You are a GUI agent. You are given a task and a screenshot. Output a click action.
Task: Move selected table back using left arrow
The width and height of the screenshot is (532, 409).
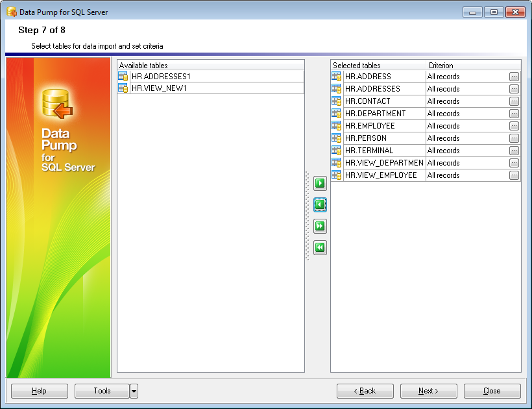tap(319, 204)
